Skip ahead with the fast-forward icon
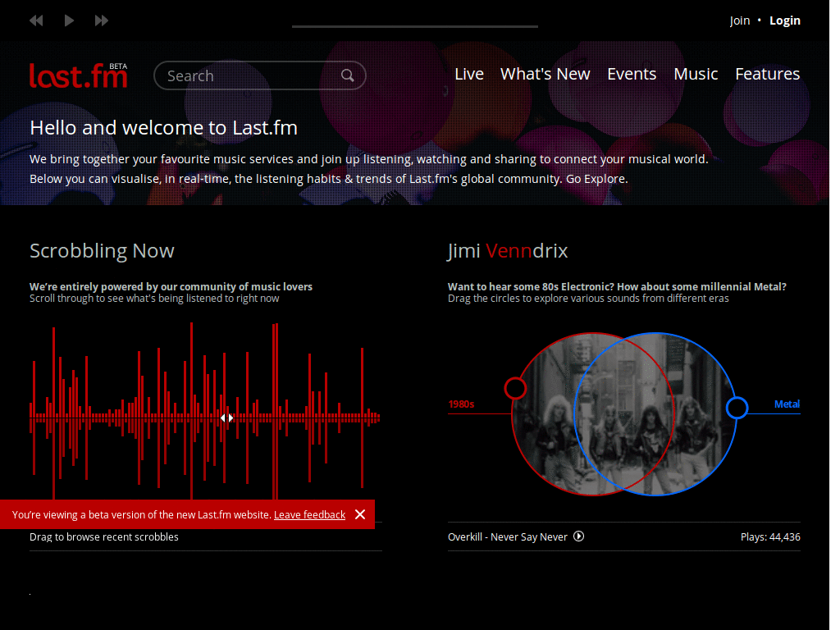Viewport: 840px width, 630px height. (101, 21)
